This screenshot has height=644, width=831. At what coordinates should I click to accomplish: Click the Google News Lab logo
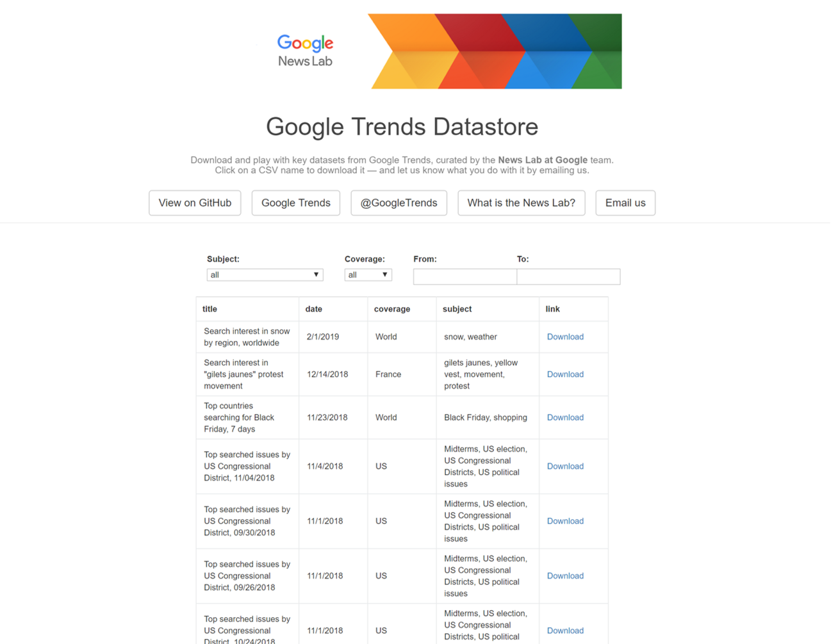click(x=305, y=51)
